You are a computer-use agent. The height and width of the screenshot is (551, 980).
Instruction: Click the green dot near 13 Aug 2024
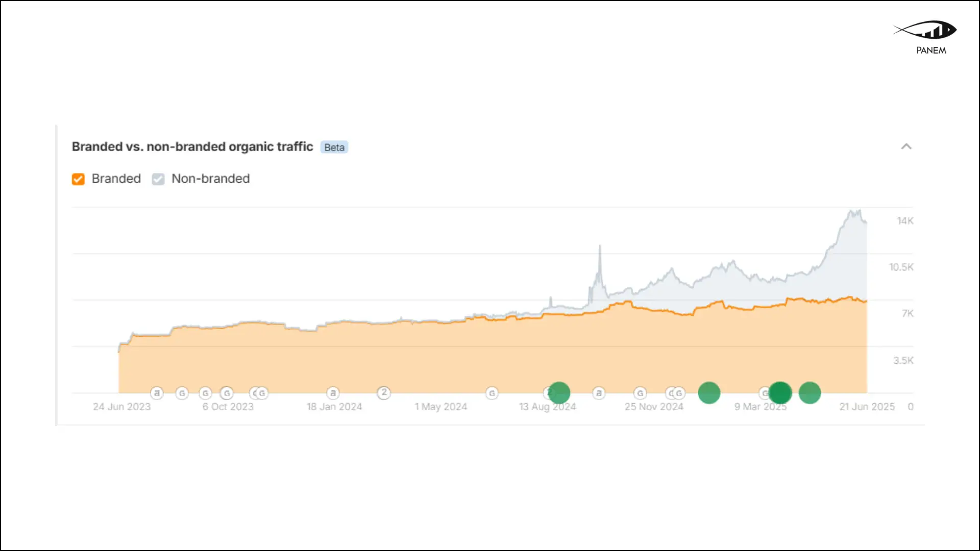(559, 393)
